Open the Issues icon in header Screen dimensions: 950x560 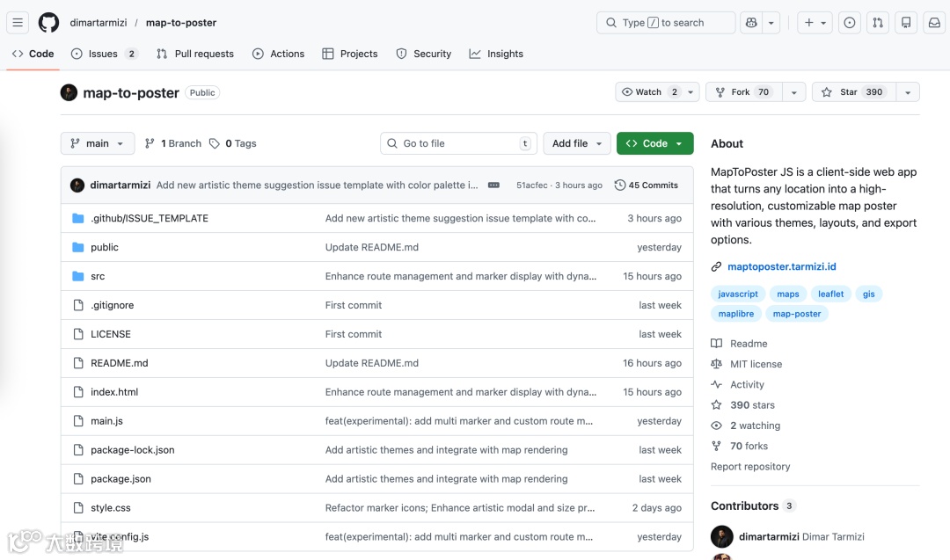[850, 22]
